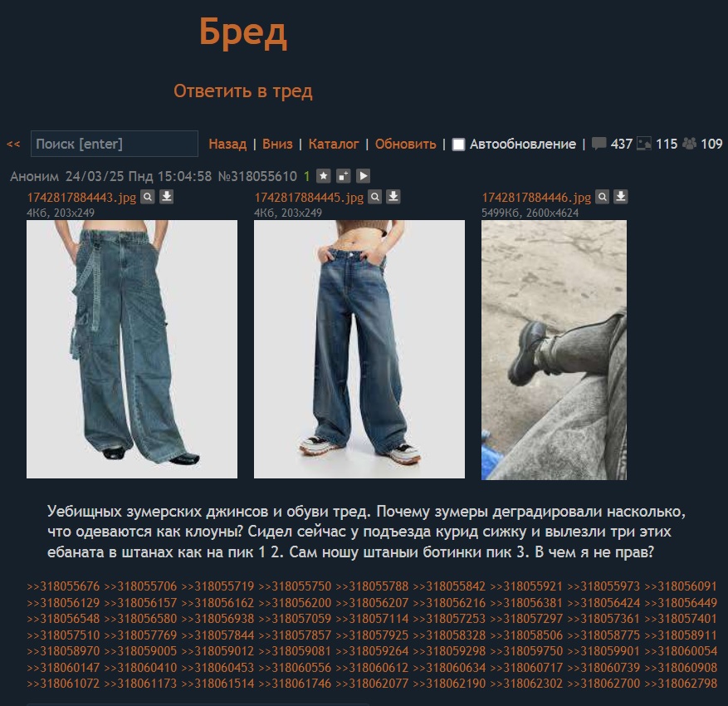Follow reply link >>318060147
The image size is (728, 706).
tap(63, 668)
